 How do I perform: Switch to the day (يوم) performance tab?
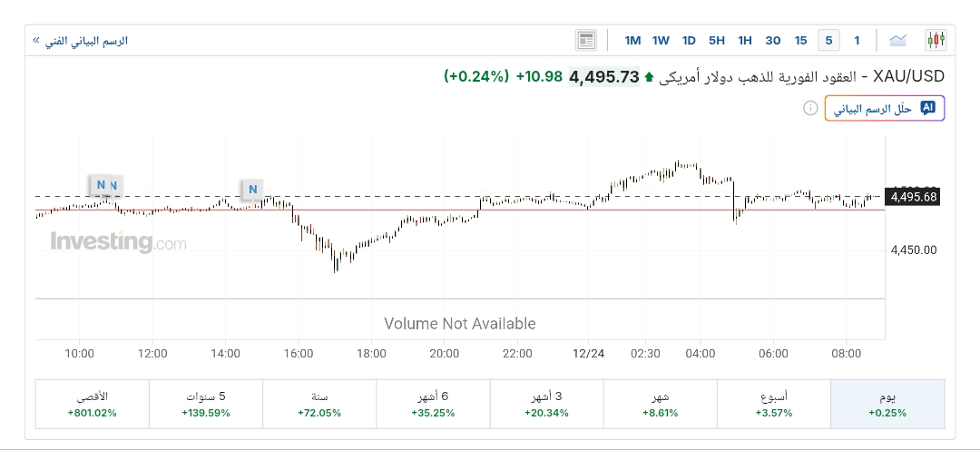[x=887, y=404]
